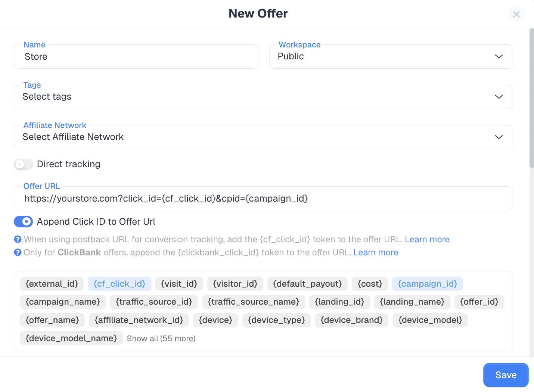Add the {campaign_name} token
The width and height of the screenshot is (534, 392).
pos(63,302)
